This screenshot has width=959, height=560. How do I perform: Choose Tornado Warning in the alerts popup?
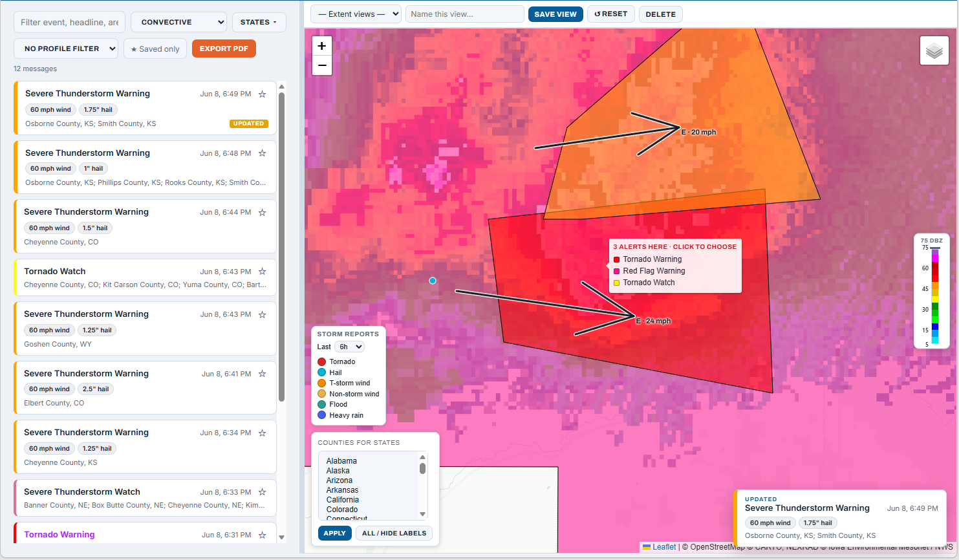(652, 259)
